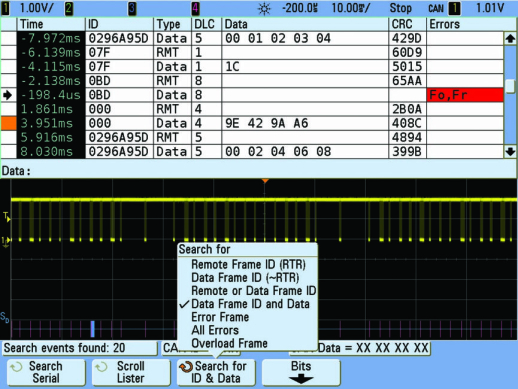
Task: Click the lister scroll-up arrow
Action: pos(510,39)
